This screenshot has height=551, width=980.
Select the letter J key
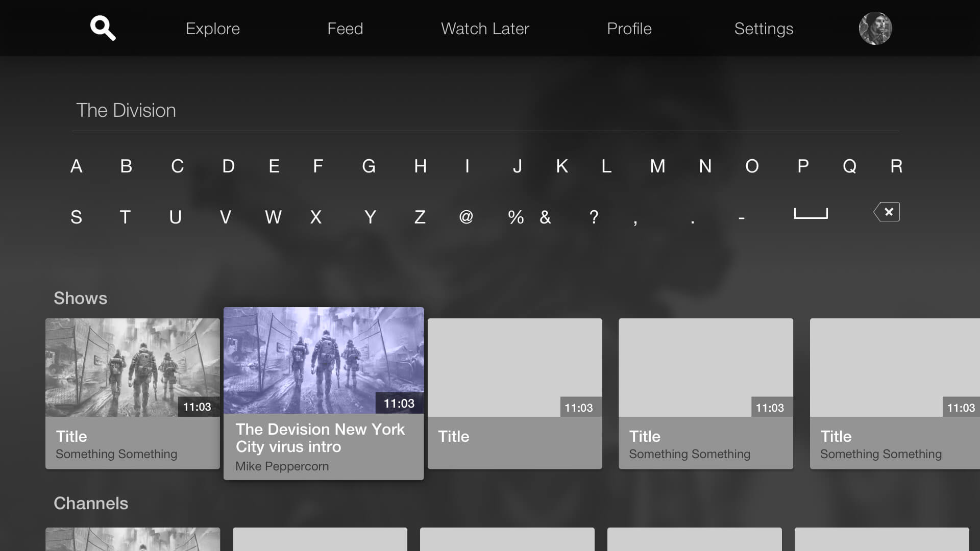(x=517, y=166)
